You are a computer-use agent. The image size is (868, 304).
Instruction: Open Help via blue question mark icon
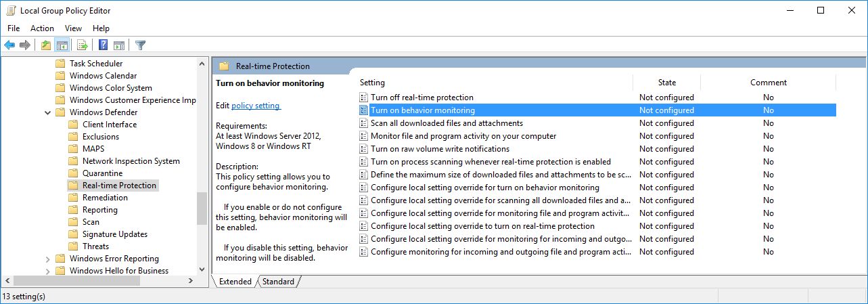click(x=103, y=45)
